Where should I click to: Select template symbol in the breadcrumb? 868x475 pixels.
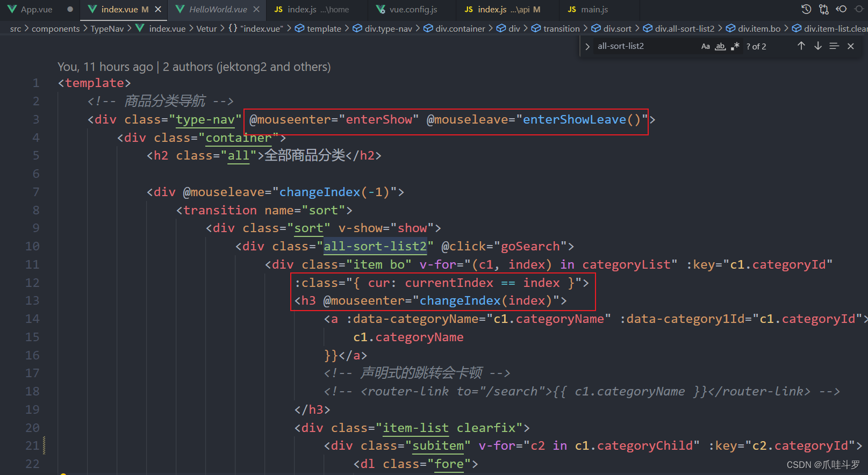(x=324, y=28)
